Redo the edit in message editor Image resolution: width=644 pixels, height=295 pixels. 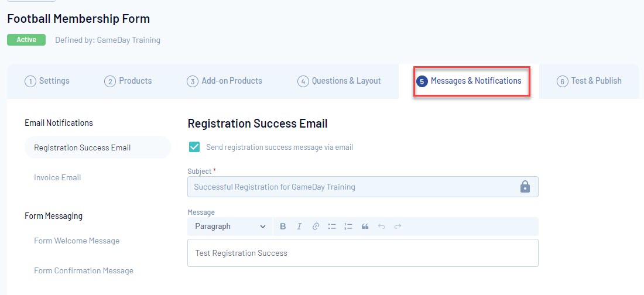click(x=398, y=227)
